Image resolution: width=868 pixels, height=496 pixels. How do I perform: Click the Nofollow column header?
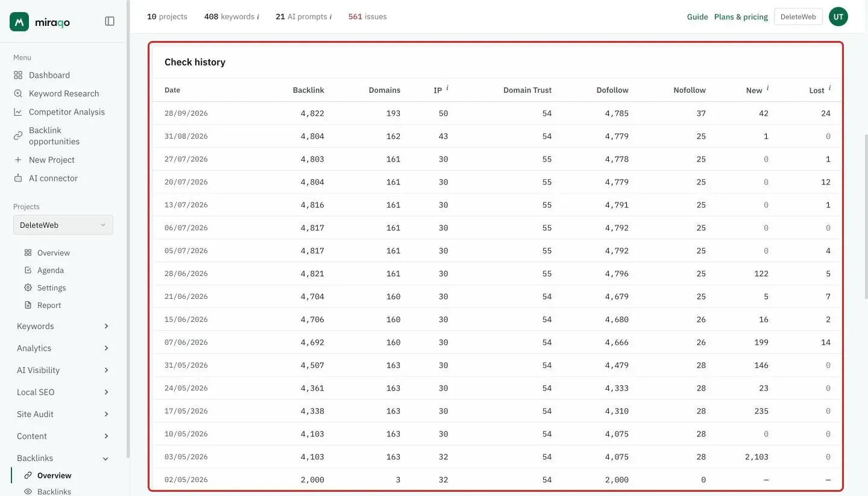click(690, 90)
